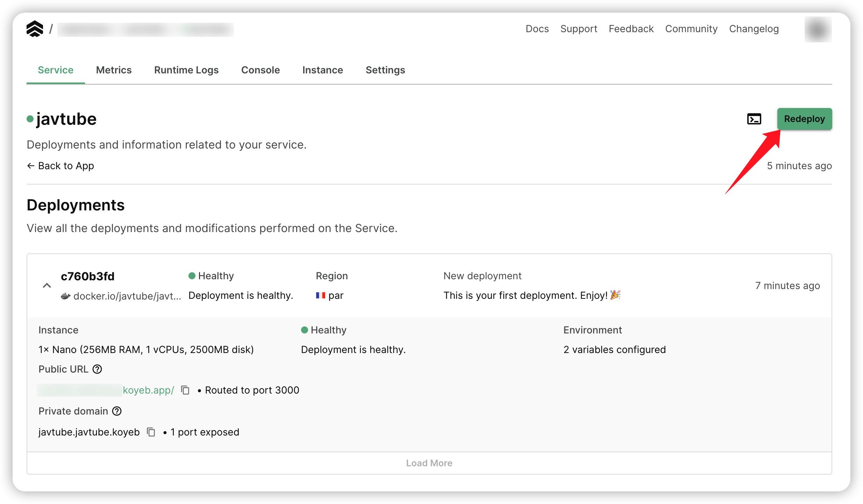Image resolution: width=863 pixels, height=504 pixels.
Task: Collapse deployment c760b3fd details
Action: pyautogui.click(x=47, y=286)
